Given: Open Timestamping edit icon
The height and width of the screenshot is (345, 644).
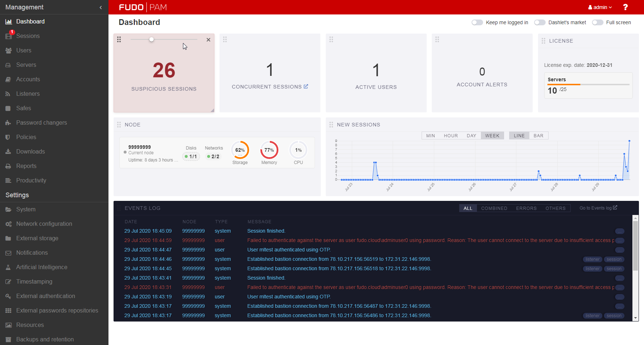Looking at the screenshot, I should tap(8, 282).
